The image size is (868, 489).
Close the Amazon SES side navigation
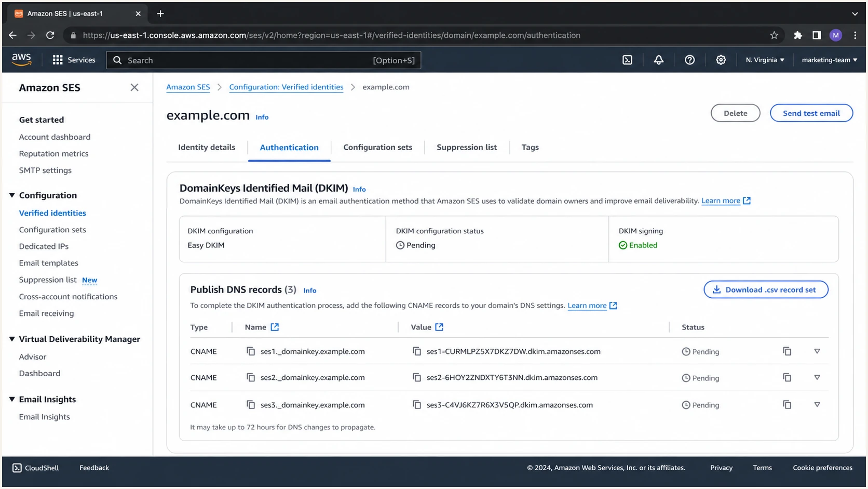coord(134,87)
